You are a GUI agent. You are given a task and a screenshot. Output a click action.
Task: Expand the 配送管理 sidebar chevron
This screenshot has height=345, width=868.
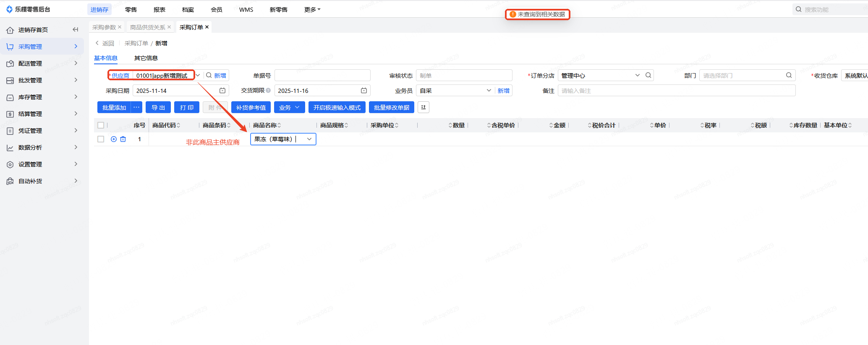(76, 63)
